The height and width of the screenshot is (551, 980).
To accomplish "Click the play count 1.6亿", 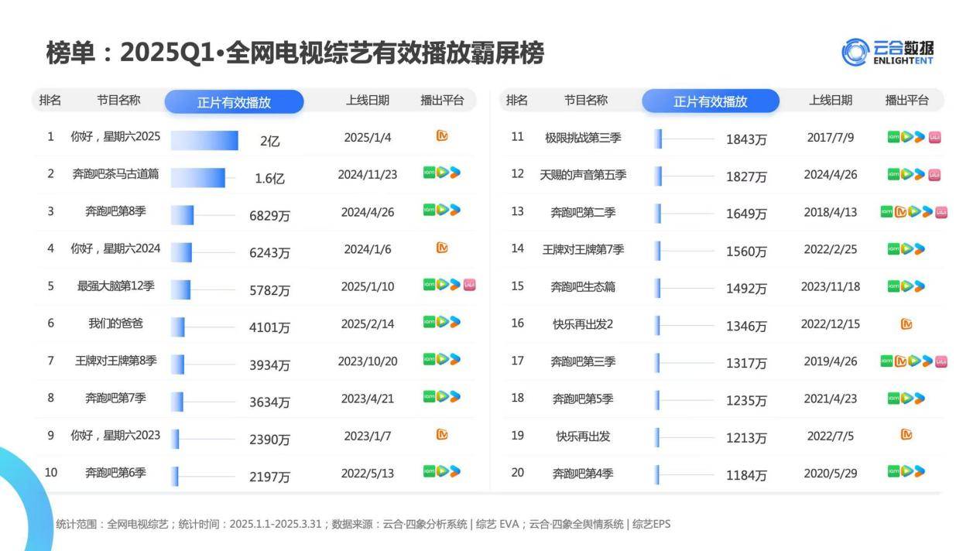I will pos(270,178).
